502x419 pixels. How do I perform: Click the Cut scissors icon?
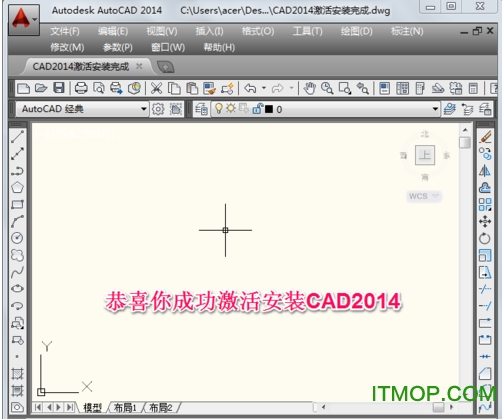tap(156, 88)
